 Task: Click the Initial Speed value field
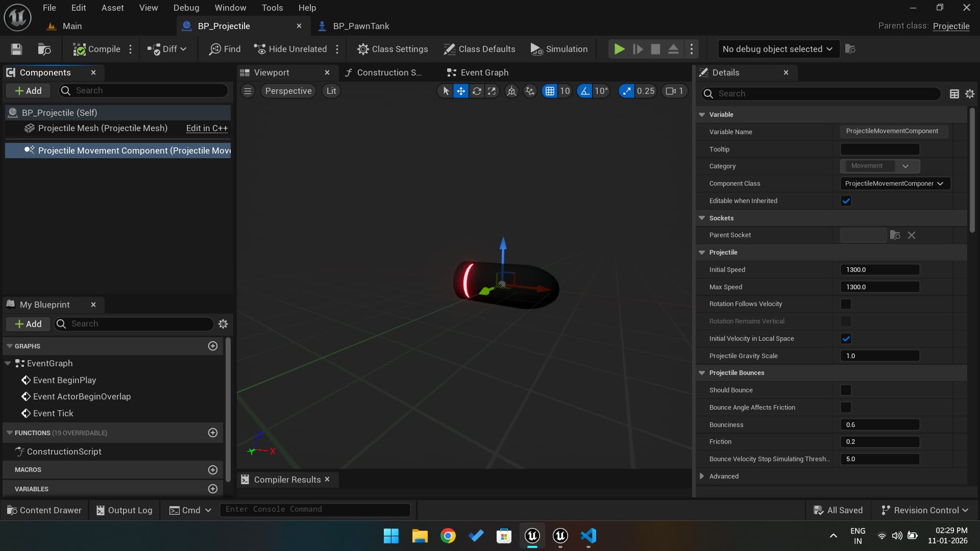879,270
